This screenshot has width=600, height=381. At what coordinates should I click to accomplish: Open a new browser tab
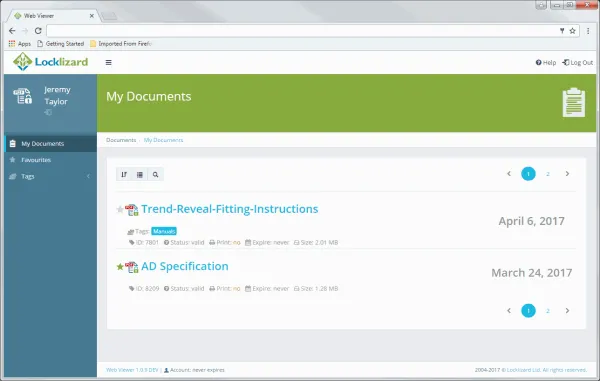(109, 16)
